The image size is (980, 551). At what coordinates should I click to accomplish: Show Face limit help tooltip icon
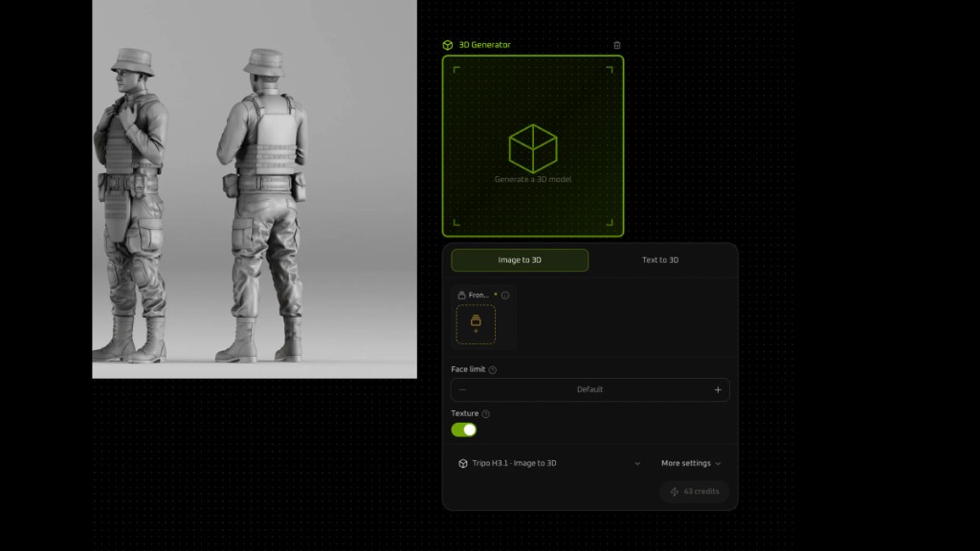click(493, 370)
